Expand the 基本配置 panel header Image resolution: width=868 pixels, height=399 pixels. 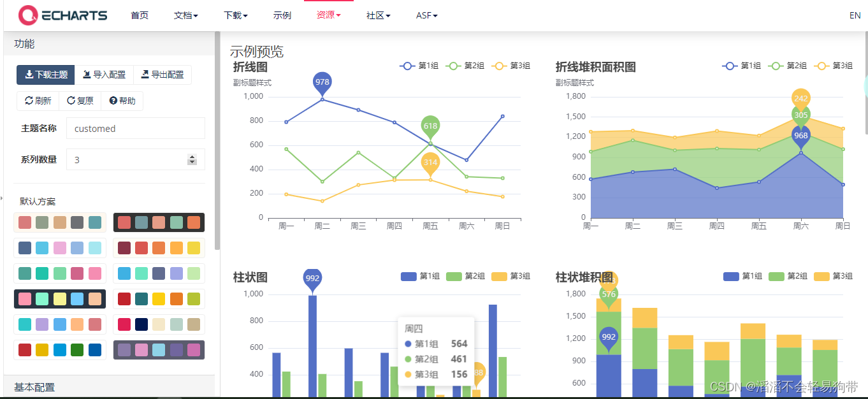109,387
